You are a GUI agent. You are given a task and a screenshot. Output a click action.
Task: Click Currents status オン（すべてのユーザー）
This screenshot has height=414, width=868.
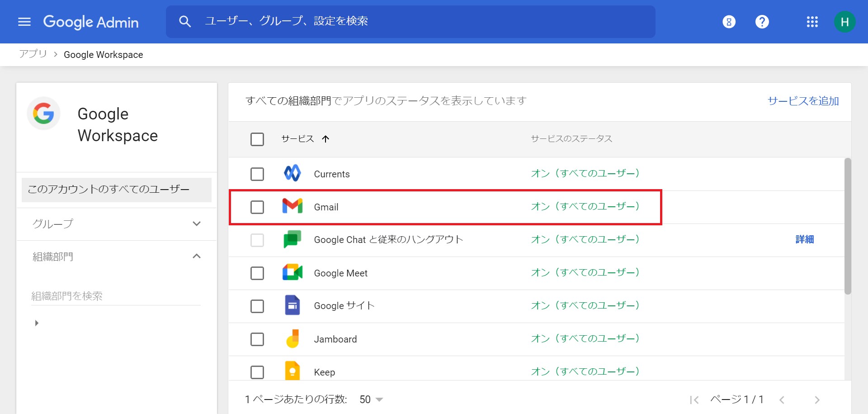click(585, 173)
